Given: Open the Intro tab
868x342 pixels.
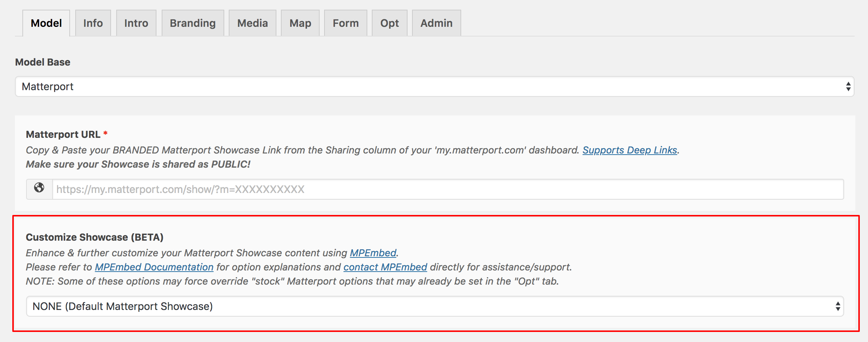Looking at the screenshot, I should click(136, 23).
